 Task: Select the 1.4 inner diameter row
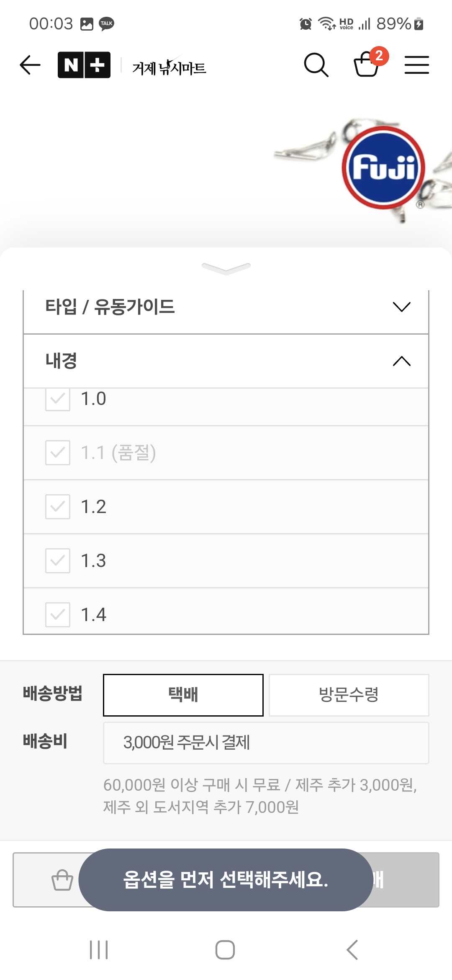226,614
